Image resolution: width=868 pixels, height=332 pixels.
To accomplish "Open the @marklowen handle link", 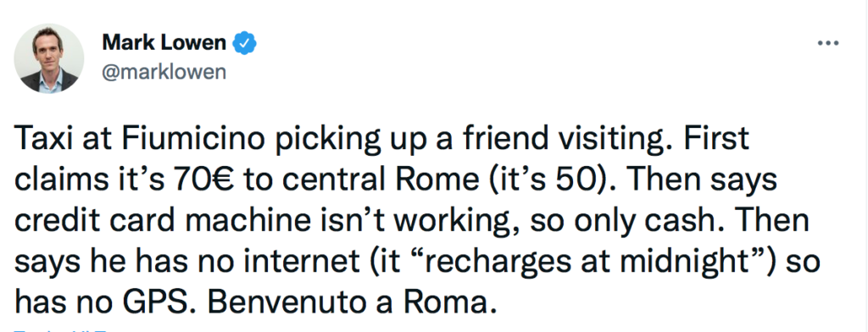I will (x=164, y=72).
